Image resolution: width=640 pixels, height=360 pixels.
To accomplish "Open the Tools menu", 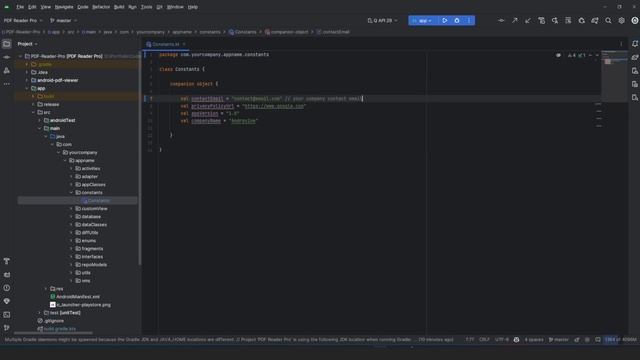I will coord(147,7).
